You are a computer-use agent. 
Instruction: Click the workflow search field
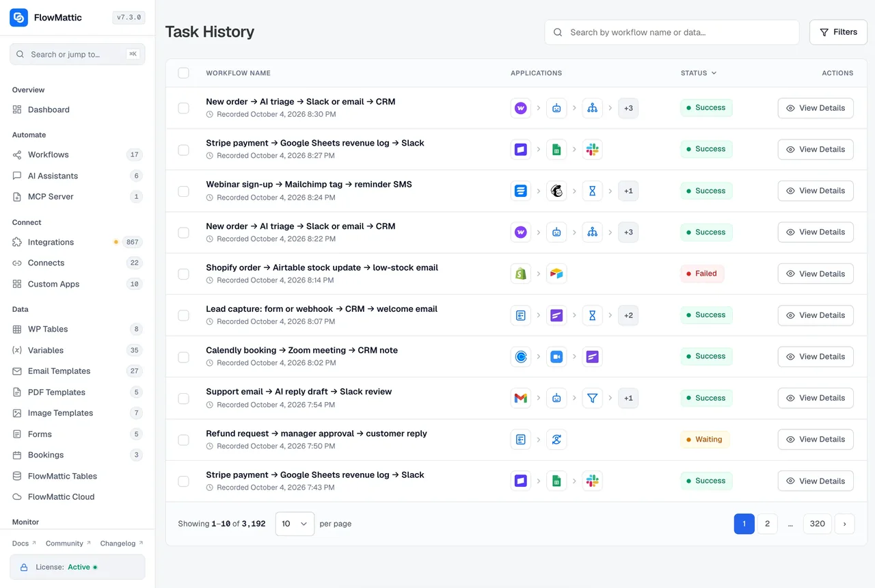point(672,32)
